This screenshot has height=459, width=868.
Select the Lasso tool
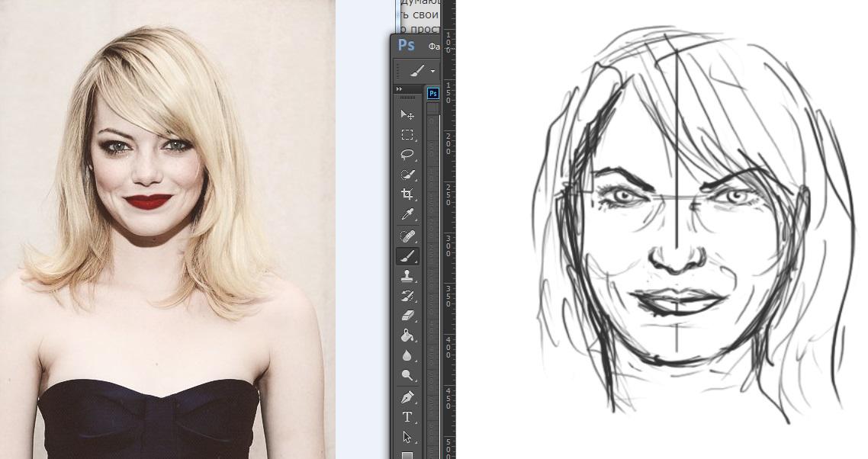(407, 155)
